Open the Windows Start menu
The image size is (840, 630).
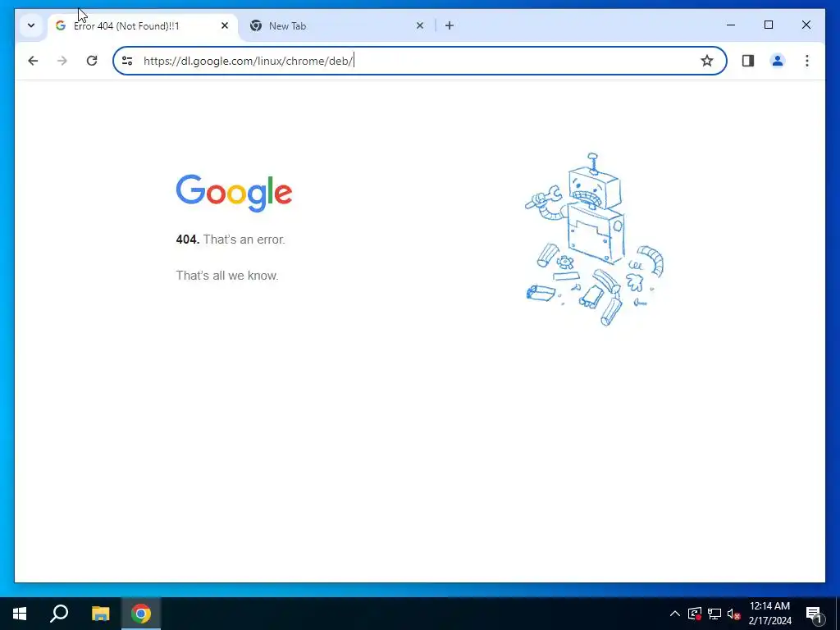click(20, 614)
